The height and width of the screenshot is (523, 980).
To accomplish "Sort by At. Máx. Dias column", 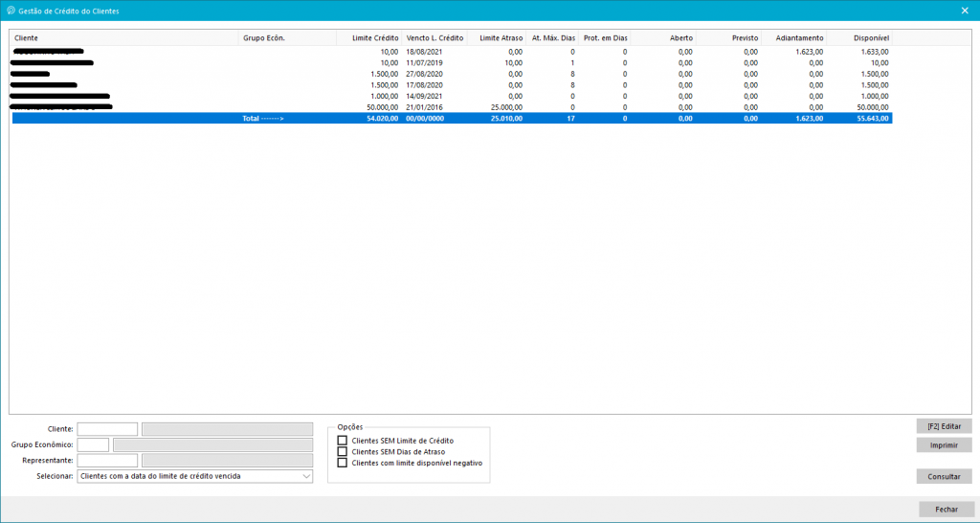I will (552, 38).
